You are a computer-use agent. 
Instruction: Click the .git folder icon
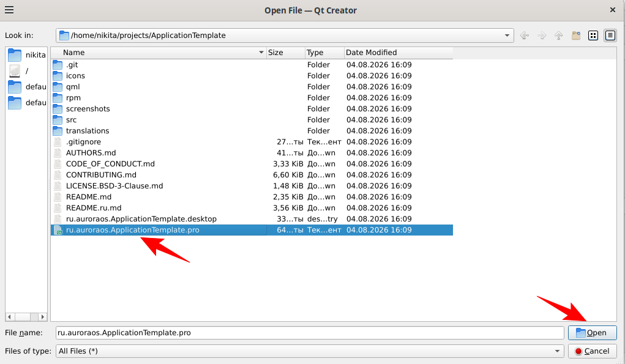coord(58,65)
